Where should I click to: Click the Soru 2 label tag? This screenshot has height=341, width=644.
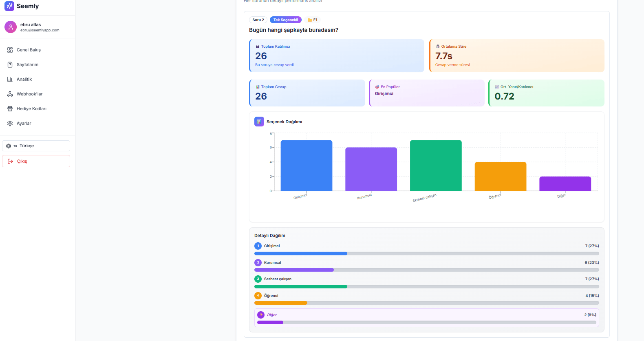[258, 20]
